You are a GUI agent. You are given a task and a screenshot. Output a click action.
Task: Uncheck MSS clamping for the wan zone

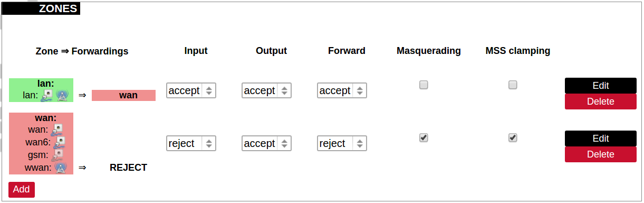pos(513,137)
